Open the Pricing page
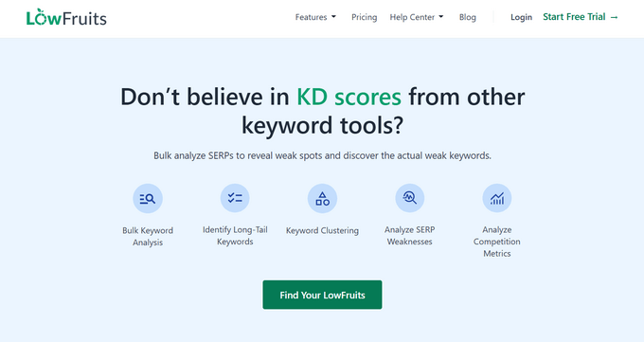 point(365,17)
